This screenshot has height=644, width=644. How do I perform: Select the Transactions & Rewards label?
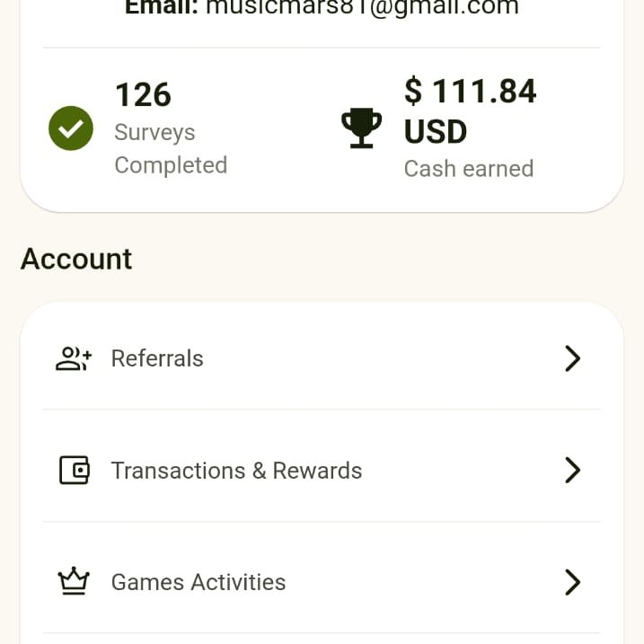(x=236, y=471)
